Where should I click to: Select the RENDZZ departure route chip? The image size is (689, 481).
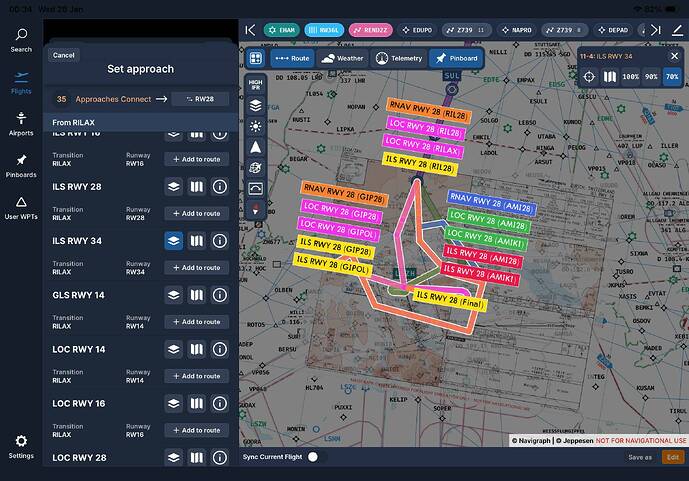[x=370, y=30]
